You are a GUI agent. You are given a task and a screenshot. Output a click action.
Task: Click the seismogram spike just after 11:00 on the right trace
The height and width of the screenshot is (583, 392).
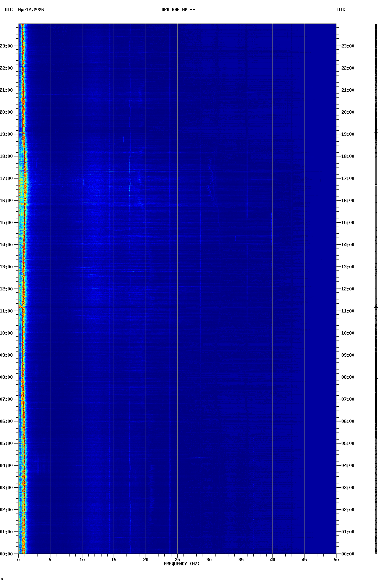point(376,306)
